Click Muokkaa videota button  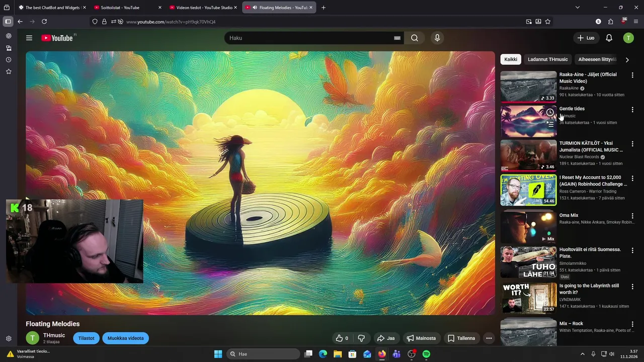coord(125,338)
